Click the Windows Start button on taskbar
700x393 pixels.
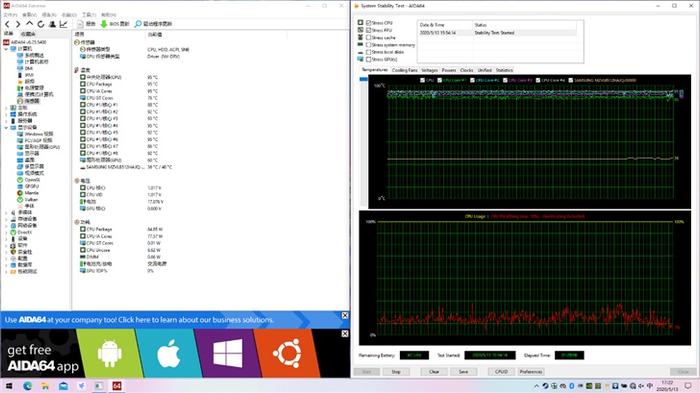(9, 386)
